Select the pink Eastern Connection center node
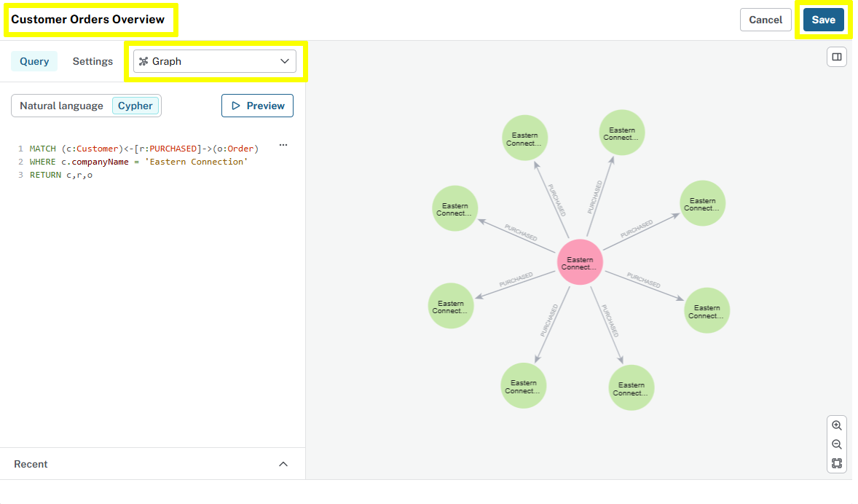The image size is (858, 504). [x=579, y=262]
